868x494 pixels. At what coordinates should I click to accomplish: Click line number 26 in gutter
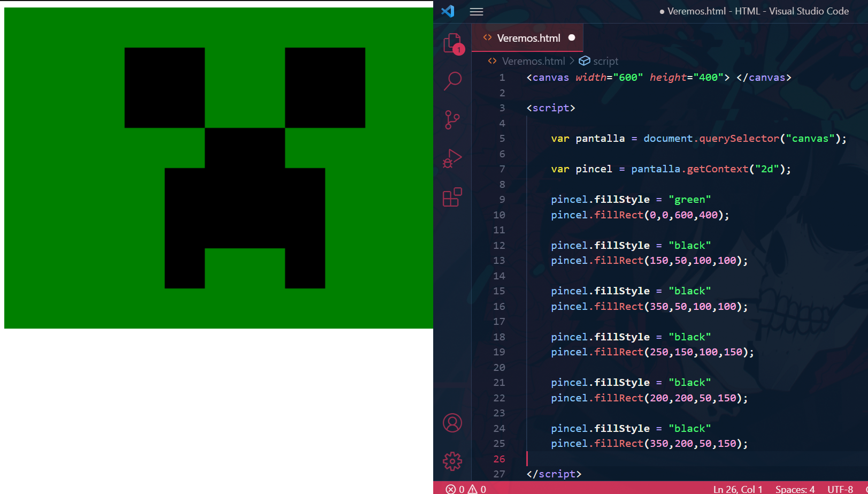click(499, 459)
